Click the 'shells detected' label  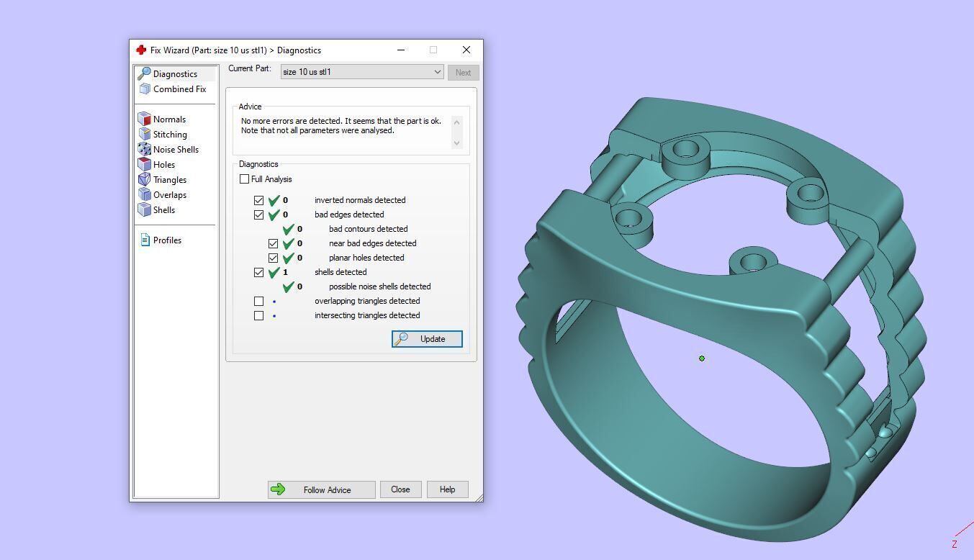point(341,272)
